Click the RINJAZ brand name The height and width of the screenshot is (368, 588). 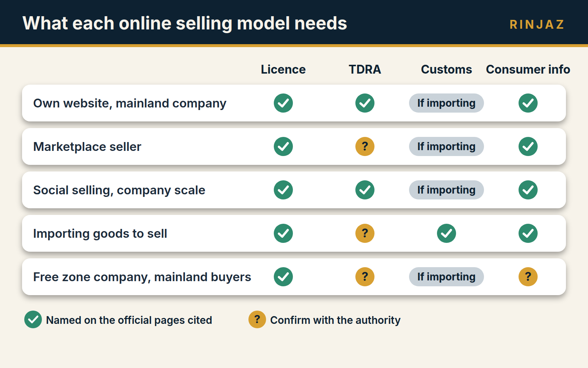pyautogui.click(x=537, y=24)
